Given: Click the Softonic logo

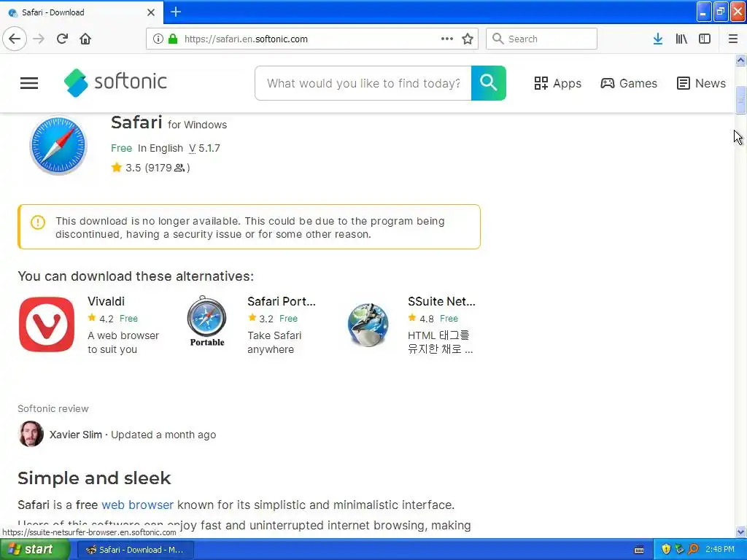Looking at the screenshot, I should pos(115,82).
